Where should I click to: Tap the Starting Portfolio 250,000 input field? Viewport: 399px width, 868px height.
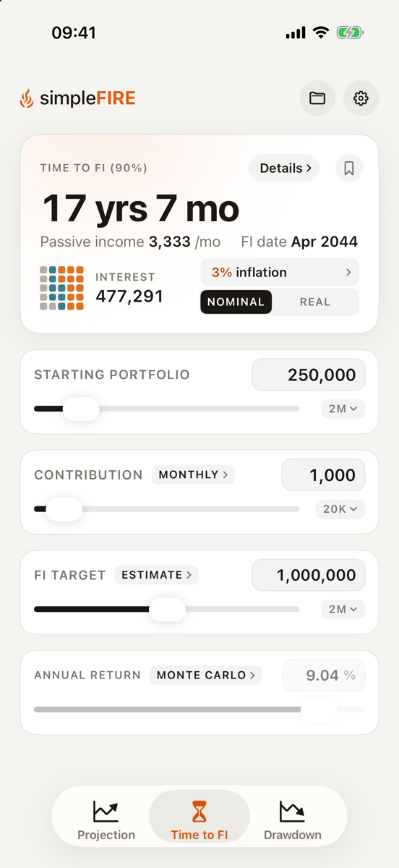click(309, 375)
